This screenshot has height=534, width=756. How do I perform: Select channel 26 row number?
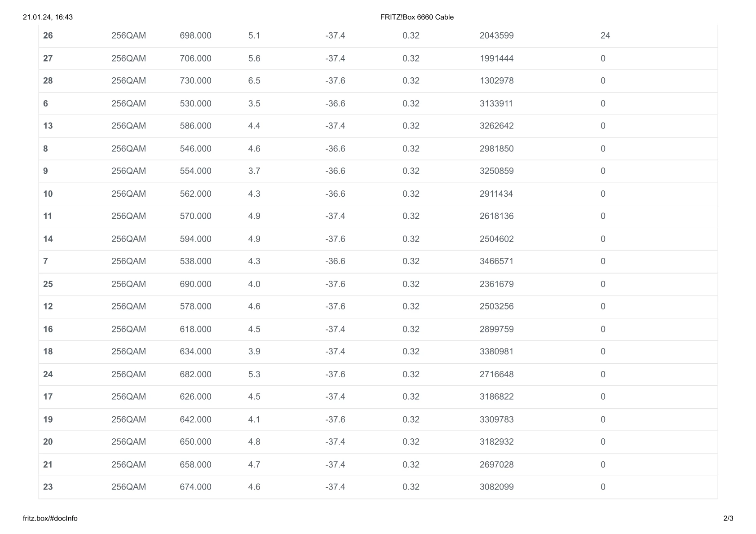[48, 35]
